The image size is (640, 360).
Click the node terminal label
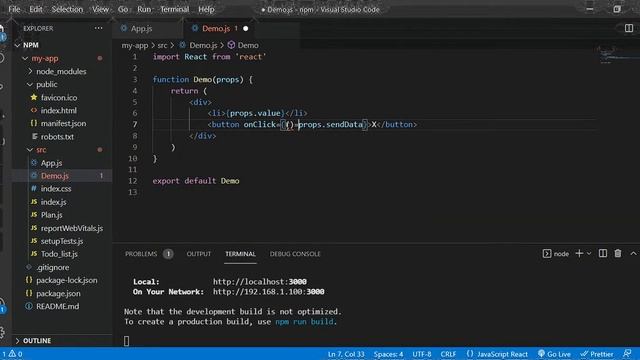click(x=561, y=254)
